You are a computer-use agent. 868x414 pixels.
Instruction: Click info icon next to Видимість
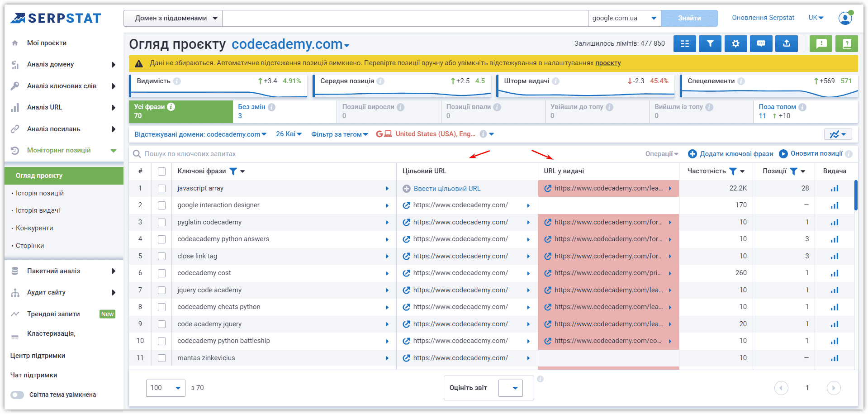[177, 81]
